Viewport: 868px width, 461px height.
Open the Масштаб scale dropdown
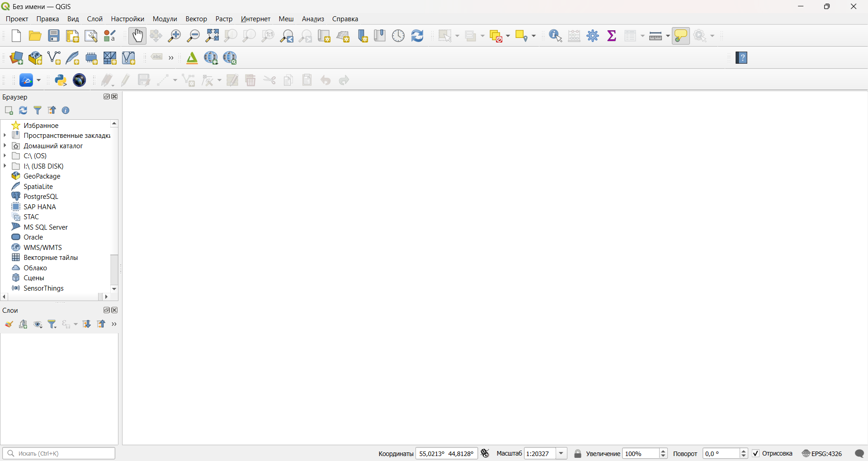coord(561,454)
